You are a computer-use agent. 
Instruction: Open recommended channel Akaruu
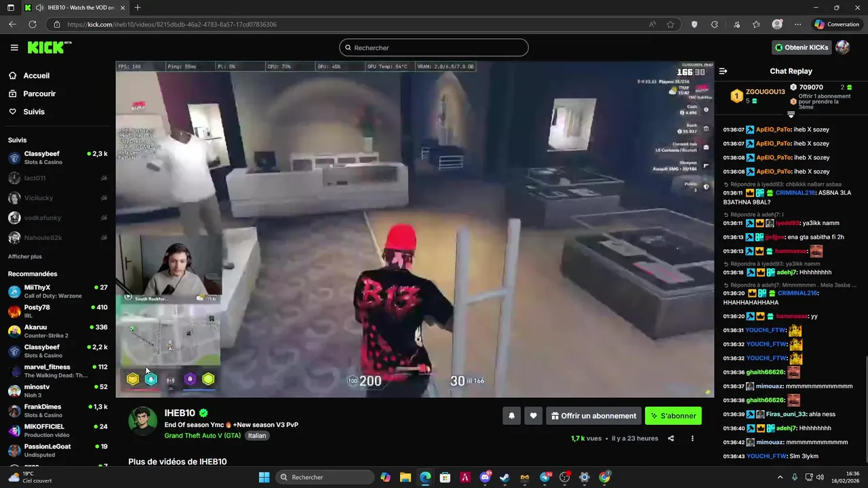58,331
